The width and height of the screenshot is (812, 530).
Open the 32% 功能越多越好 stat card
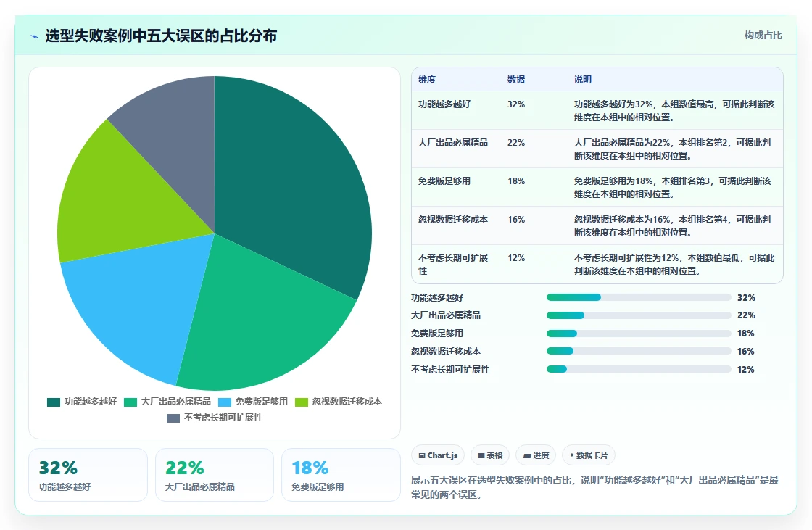(88, 475)
